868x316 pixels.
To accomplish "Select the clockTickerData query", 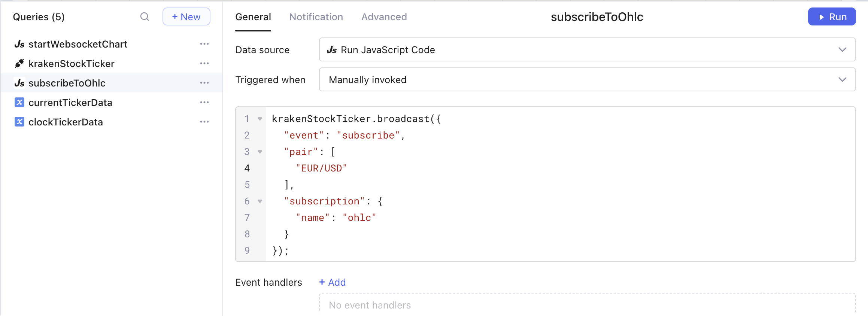I will 66,122.
